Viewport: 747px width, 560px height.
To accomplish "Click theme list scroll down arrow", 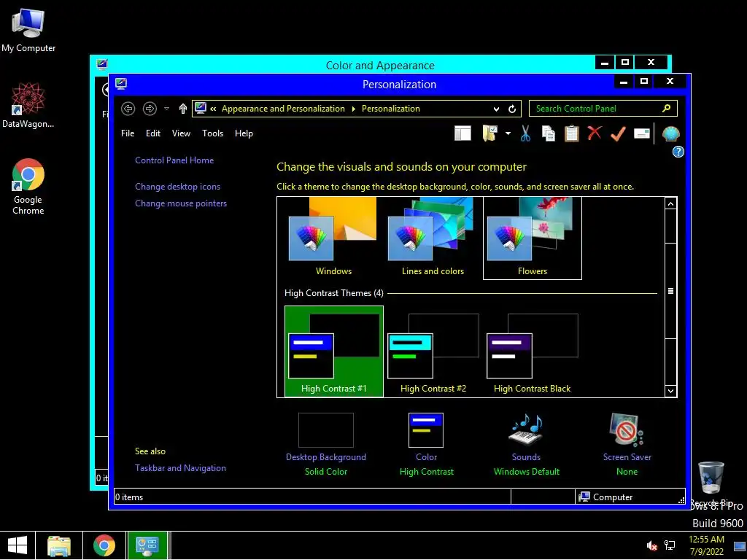I will point(671,391).
